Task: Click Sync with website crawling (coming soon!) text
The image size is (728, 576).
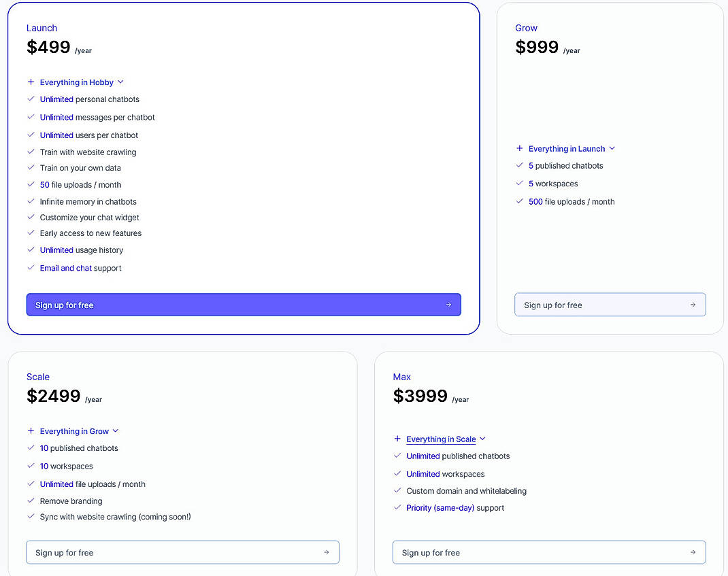Action: [x=115, y=517]
